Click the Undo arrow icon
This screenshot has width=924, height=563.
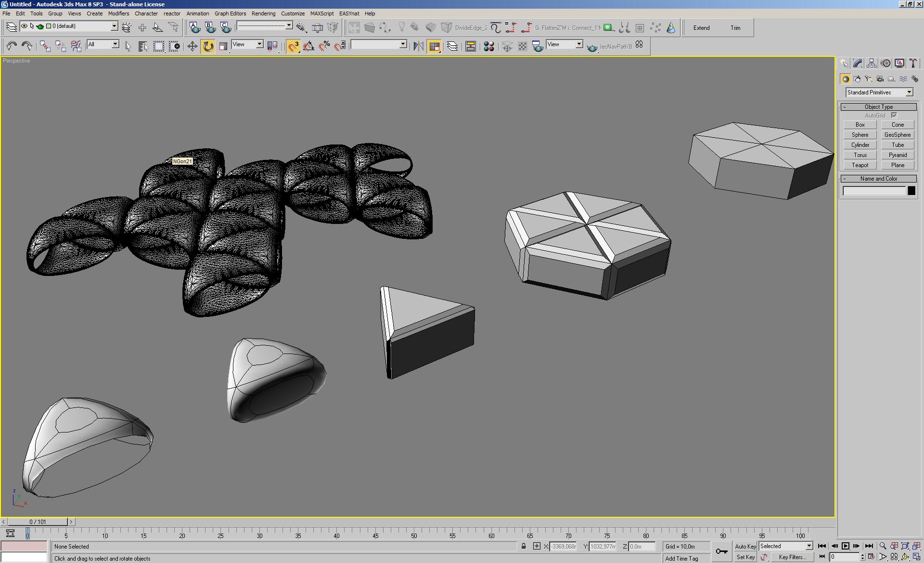click(12, 46)
